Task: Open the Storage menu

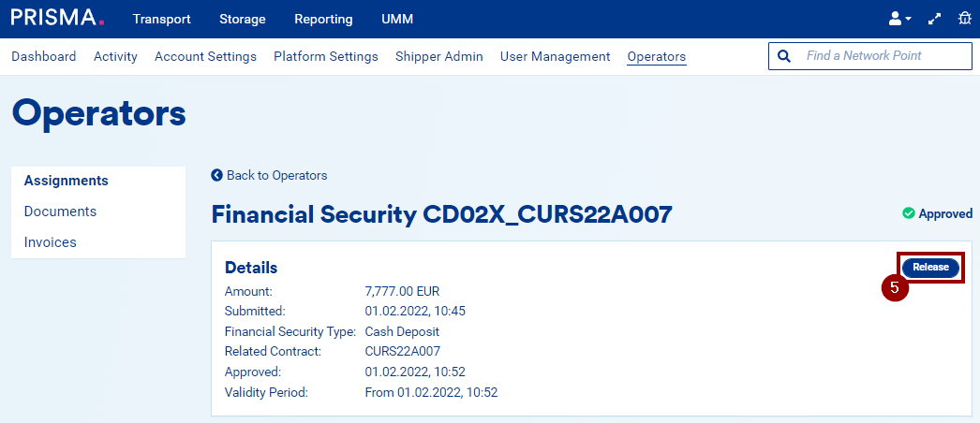Action: [x=243, y=19]
